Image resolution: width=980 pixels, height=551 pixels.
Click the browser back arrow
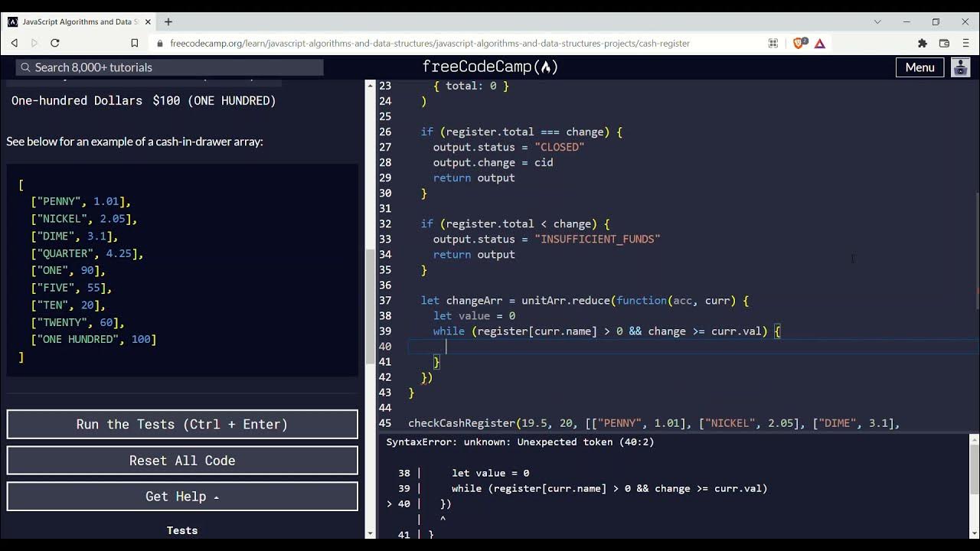pos(14,43)
